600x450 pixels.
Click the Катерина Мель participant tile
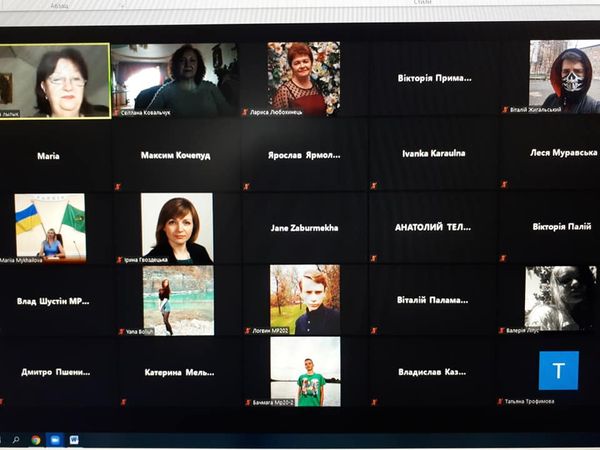175,372
